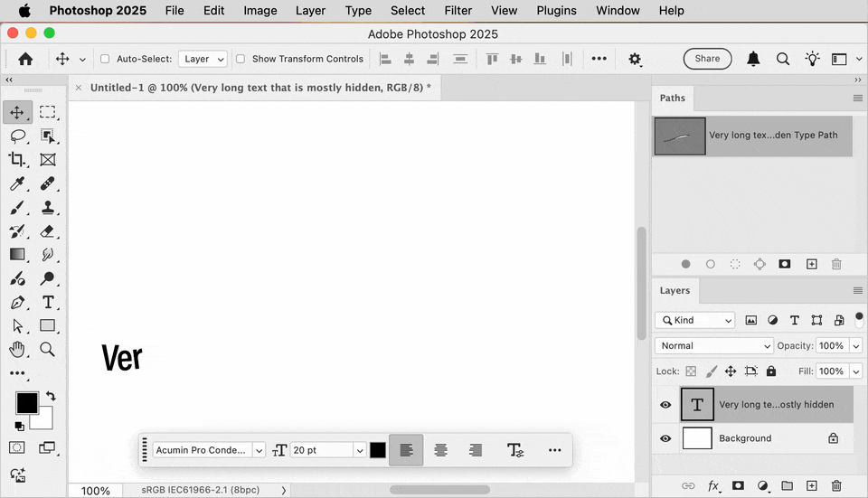
Task: Select the Brush tool
Action: [x=17, y=208]
